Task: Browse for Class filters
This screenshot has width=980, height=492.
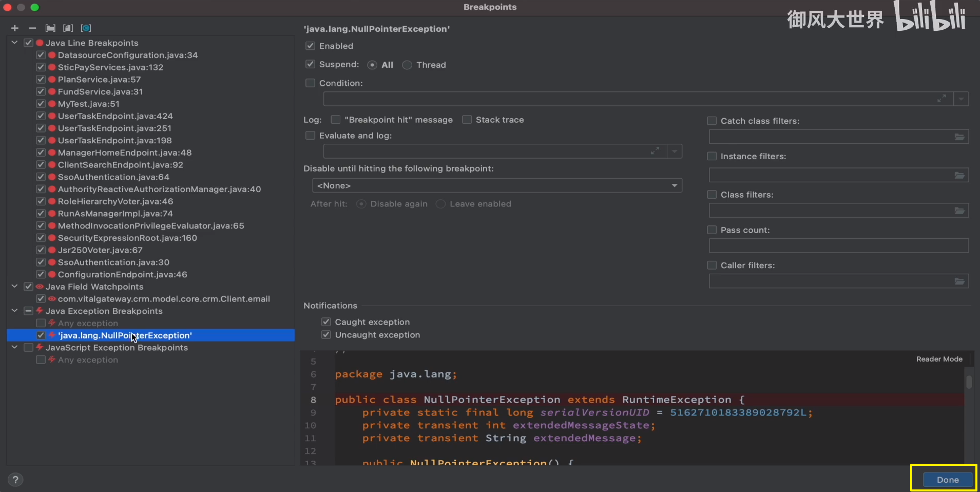Action: click(x=959, y=211)
